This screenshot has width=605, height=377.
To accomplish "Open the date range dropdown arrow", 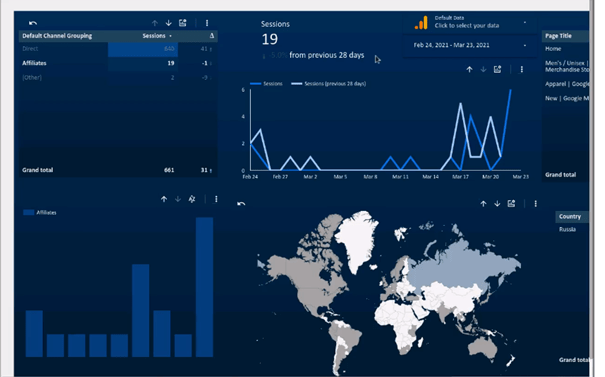I will point(525,46).
